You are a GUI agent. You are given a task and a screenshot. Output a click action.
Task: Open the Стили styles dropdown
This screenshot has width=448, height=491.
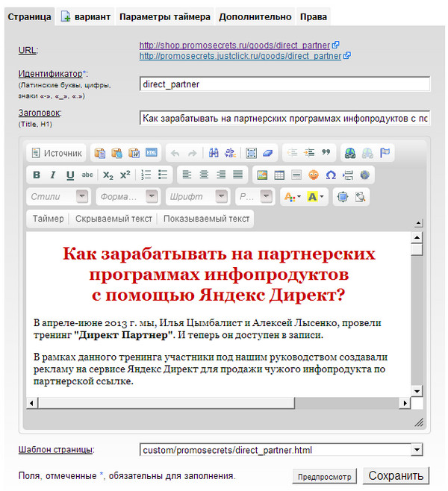tap(59, 197)
